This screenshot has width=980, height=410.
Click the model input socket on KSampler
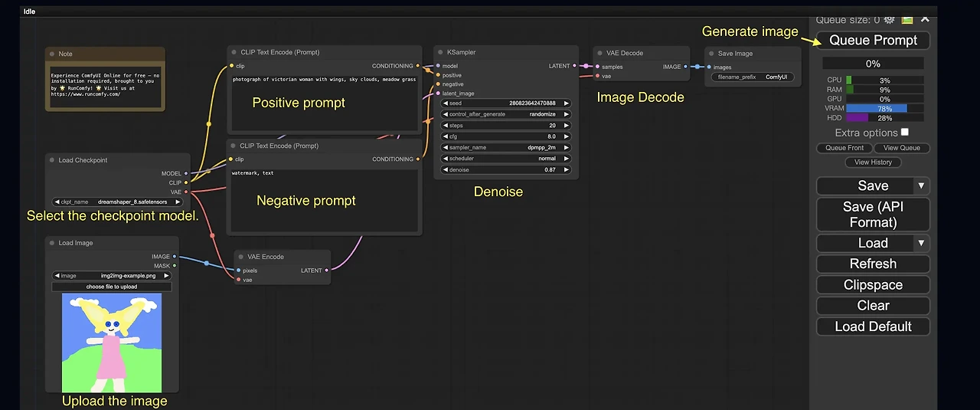click(x=438, y=66)
